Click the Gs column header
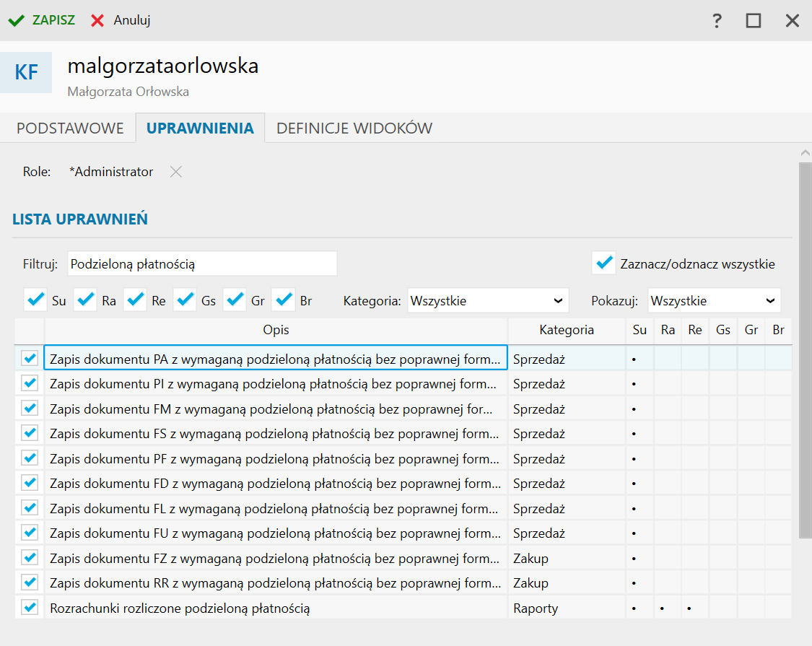The height and width of the screenshot is (646, 812). click(x=723, y=331)
